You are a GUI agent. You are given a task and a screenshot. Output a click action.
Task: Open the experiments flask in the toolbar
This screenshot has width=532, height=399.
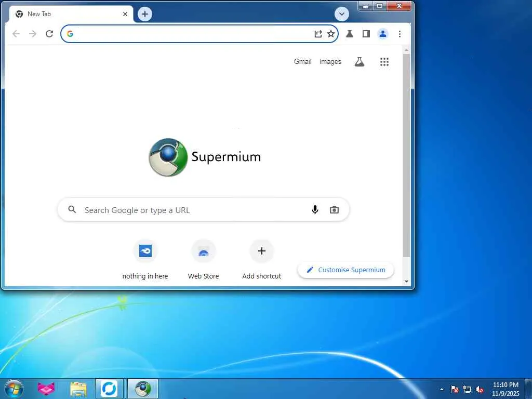[350, 34]
